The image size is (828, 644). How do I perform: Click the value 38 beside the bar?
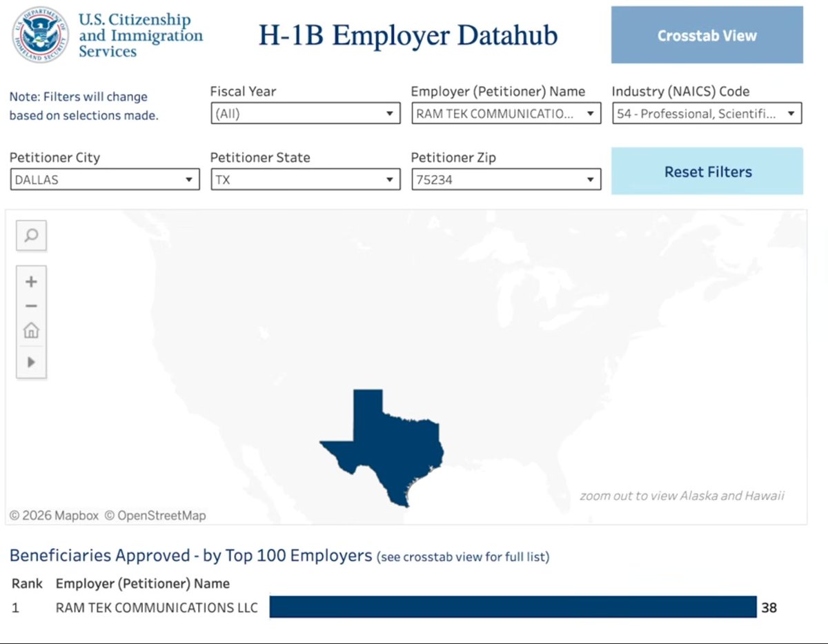(769, 607)
